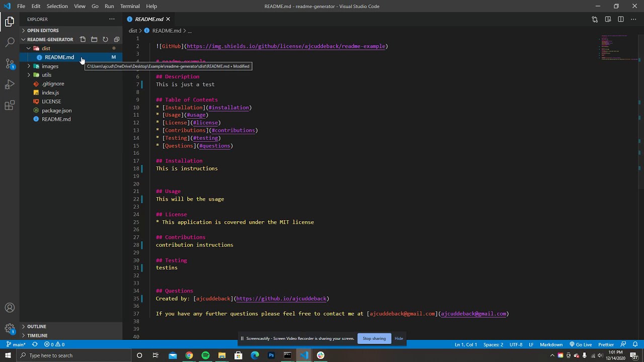
Task: Change indentation via Spaces: 2
Action: tap(493, 344)
